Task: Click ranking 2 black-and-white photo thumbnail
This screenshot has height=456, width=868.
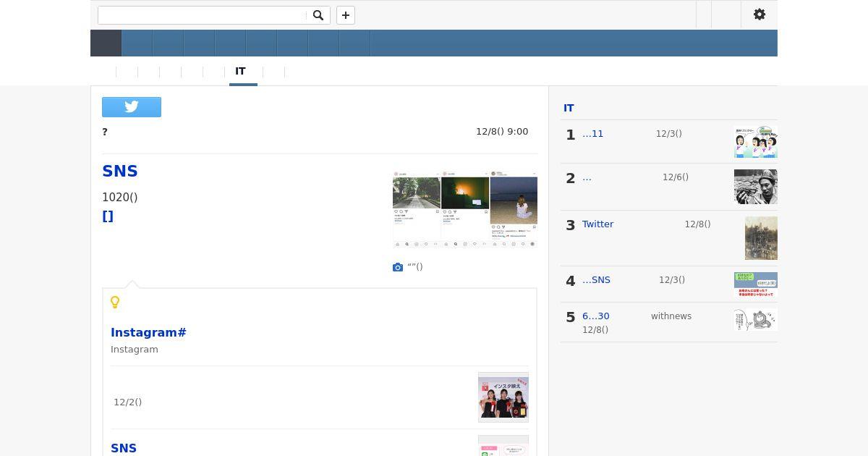Action: click(755, 187)
